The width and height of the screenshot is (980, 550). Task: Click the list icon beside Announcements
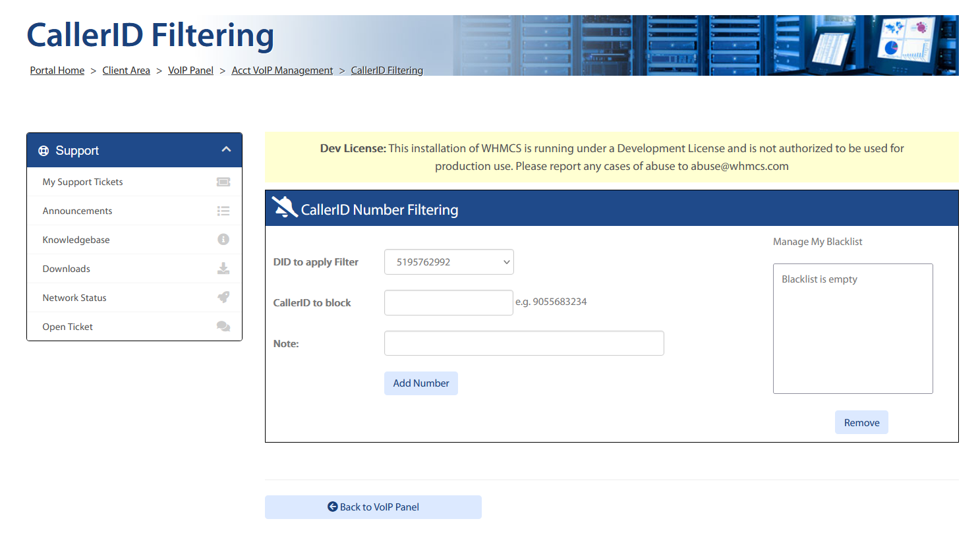pyautogui.click(x=223, y=211)
